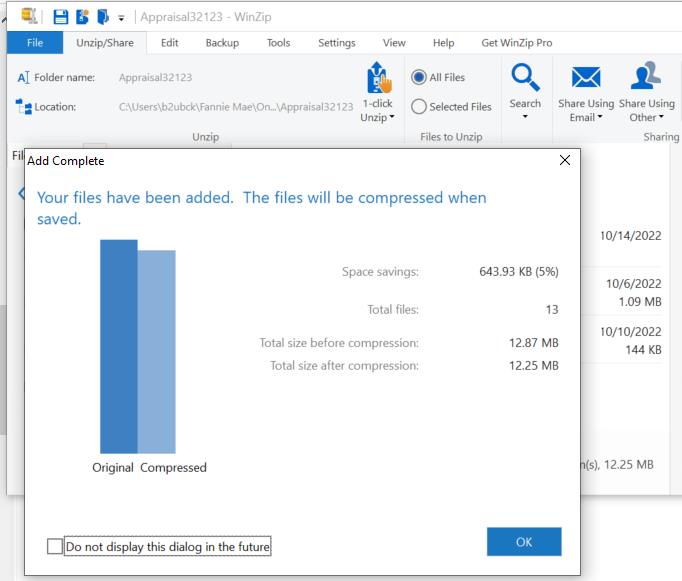
Task: Click the 1-click Unzip icon
Action: coord(379,78)
